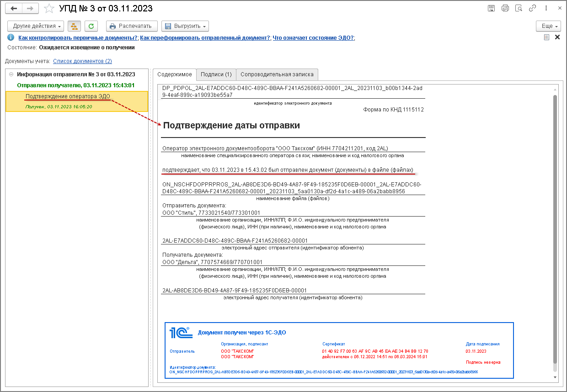Go back with the left arrow button
Viewport: 567px width, 392px height.
(14, 8)
